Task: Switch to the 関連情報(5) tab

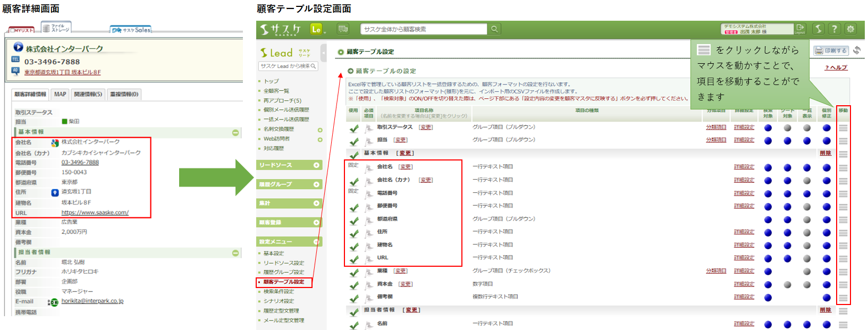Action: coord(88,95)
